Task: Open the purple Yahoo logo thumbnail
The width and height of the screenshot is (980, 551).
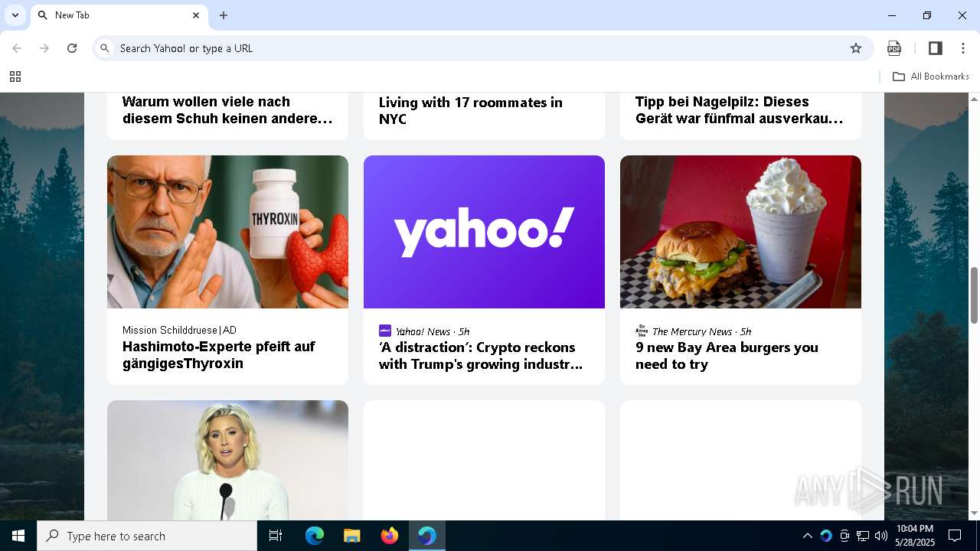Action: tap(484, 232)
